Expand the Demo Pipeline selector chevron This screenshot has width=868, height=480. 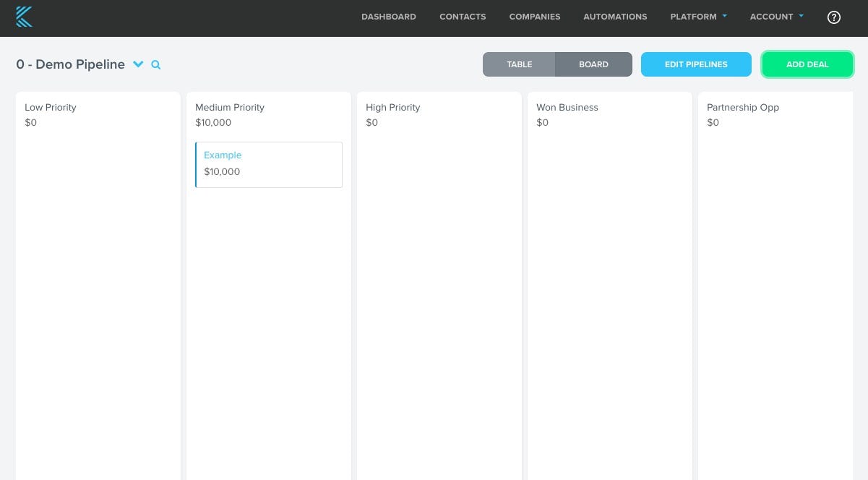(x=138, y=64)
